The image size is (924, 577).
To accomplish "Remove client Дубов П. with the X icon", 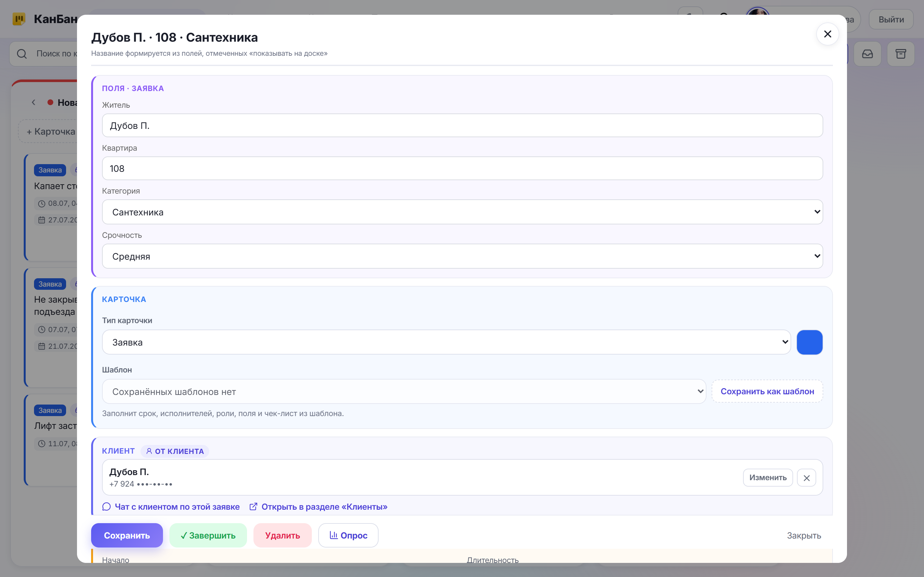I will [x=806, y=478].
